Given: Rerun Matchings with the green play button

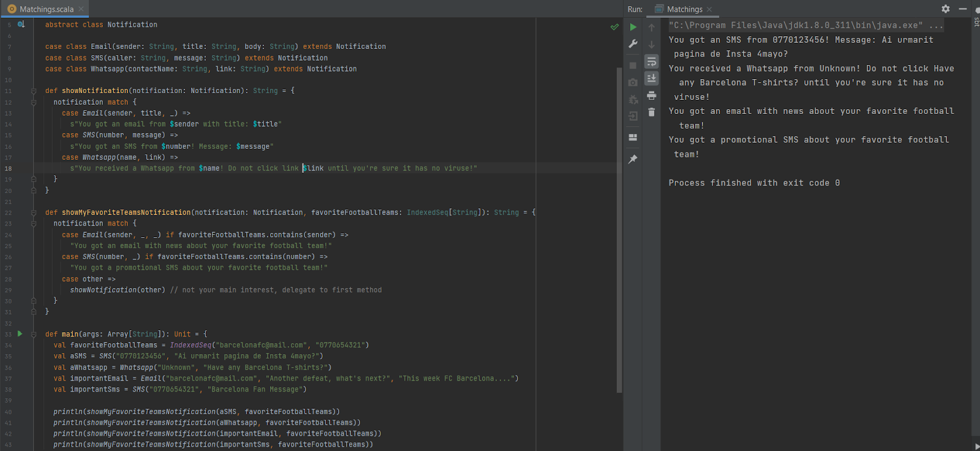Looking at the screenshot, I should coord(633,27).
